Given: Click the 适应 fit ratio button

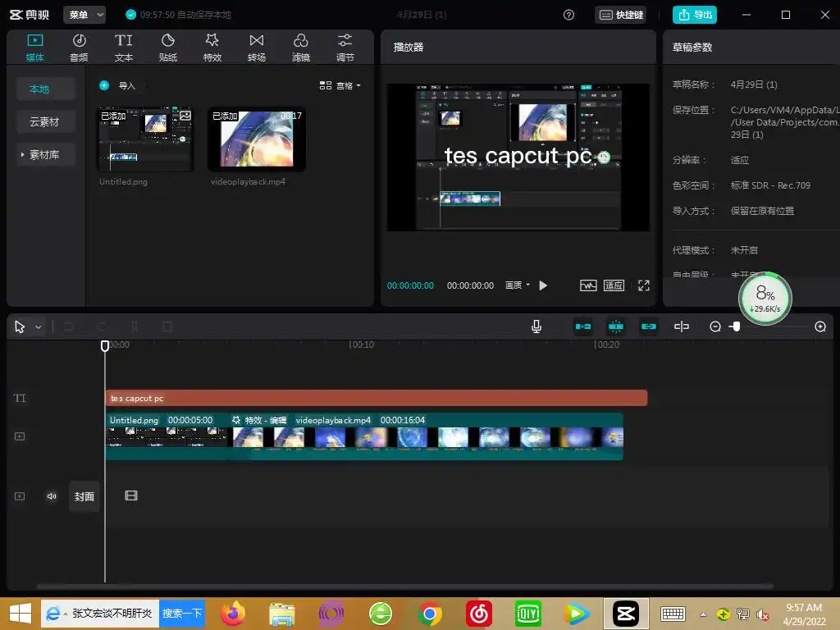Looking at the screenshot, I should click(x=614, y=285).
